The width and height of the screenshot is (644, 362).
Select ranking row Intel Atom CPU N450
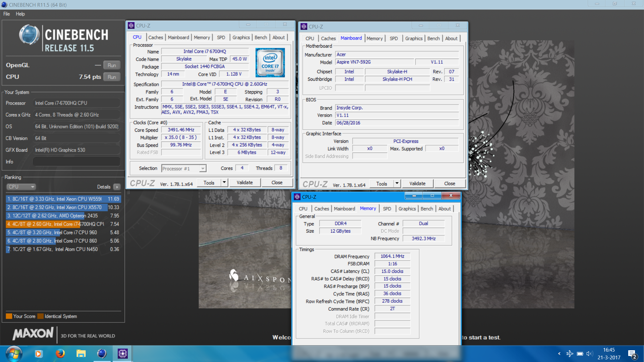click(x=63, y=249)
